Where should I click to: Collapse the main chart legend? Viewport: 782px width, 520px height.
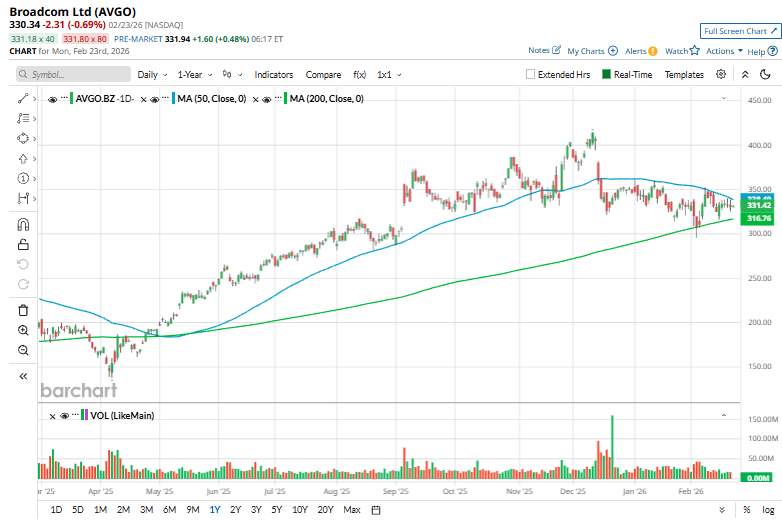point(724,98)
